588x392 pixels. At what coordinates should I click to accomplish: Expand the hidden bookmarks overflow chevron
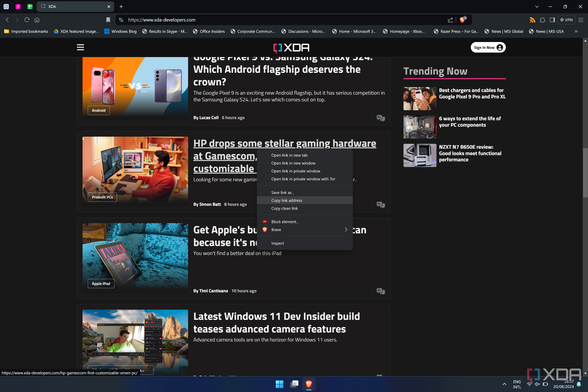[x=576, y=31]
